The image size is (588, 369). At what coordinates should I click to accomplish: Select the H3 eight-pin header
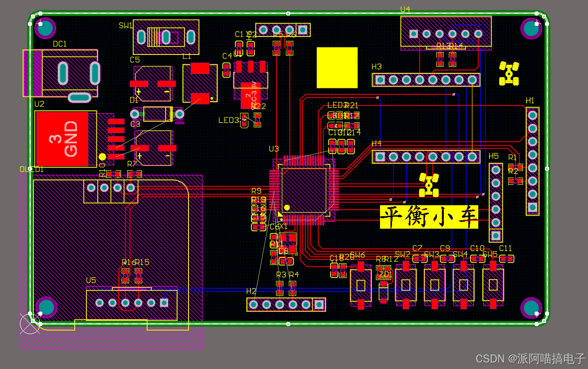pos(426,80)
